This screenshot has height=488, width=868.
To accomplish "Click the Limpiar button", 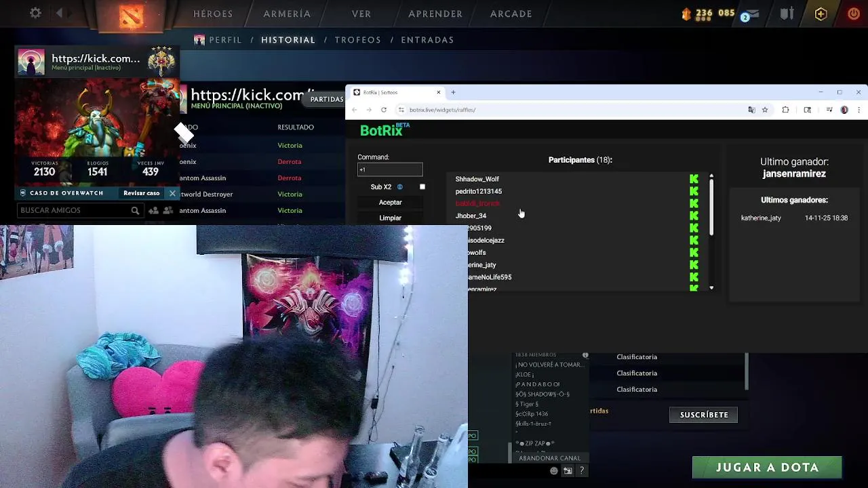I will (x=390, y=218).
